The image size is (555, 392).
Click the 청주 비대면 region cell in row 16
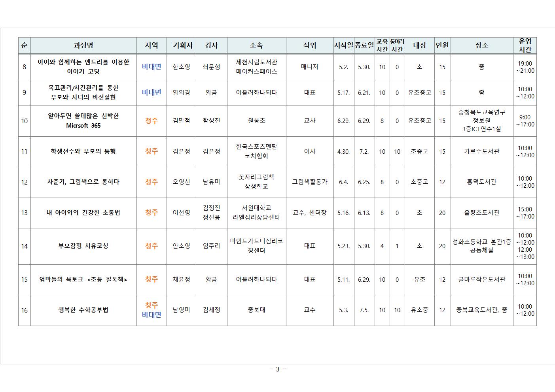(152, 310)
